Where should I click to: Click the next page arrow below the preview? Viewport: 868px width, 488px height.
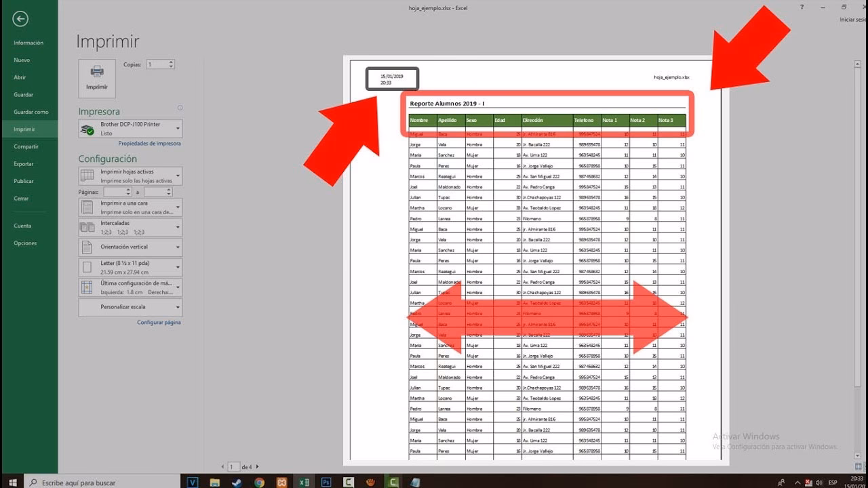[258, 467]
